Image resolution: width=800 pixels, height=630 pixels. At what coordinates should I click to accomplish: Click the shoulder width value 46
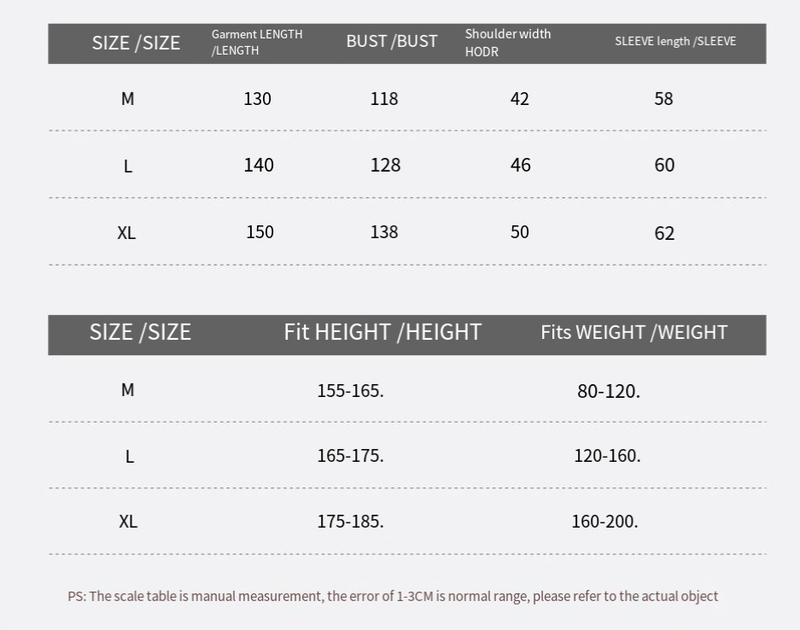pos(520,165)
